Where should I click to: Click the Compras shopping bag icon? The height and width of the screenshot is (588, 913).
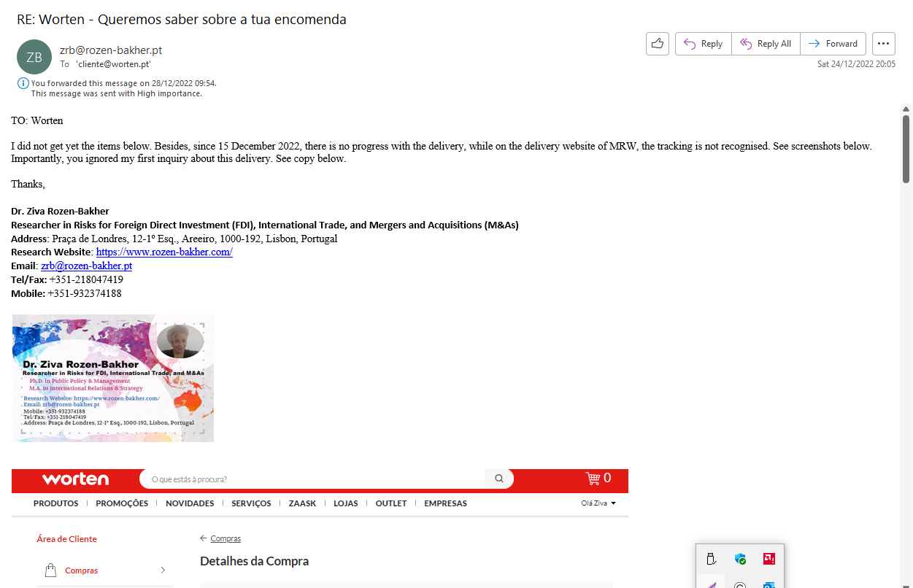[50, 570]
